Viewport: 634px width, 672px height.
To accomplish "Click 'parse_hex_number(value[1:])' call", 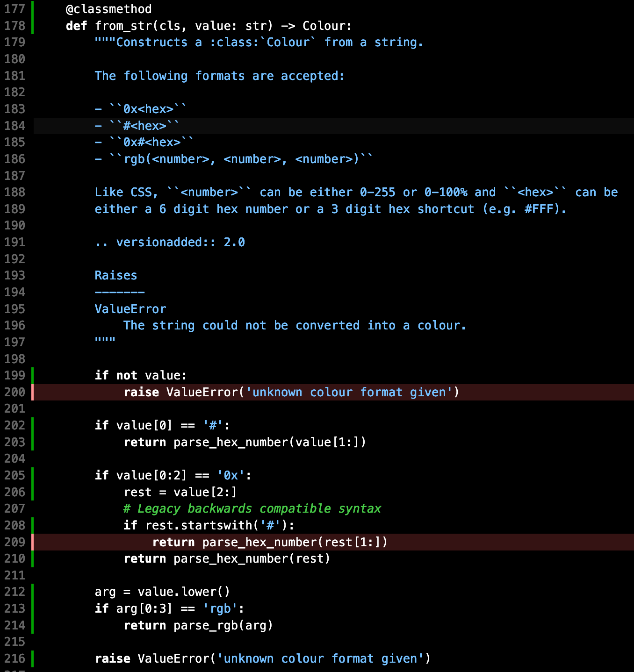I will [x=270, y=442].
